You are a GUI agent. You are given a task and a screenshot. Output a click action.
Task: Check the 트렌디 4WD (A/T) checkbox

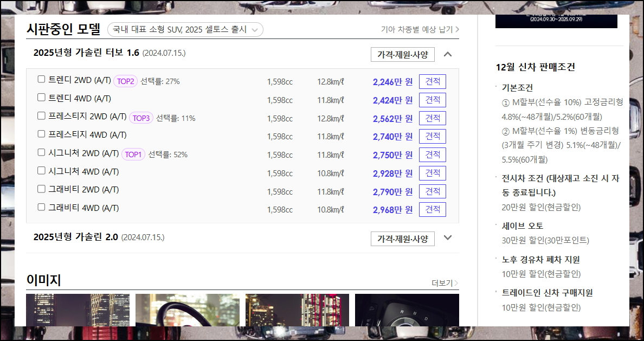[41, 98]
